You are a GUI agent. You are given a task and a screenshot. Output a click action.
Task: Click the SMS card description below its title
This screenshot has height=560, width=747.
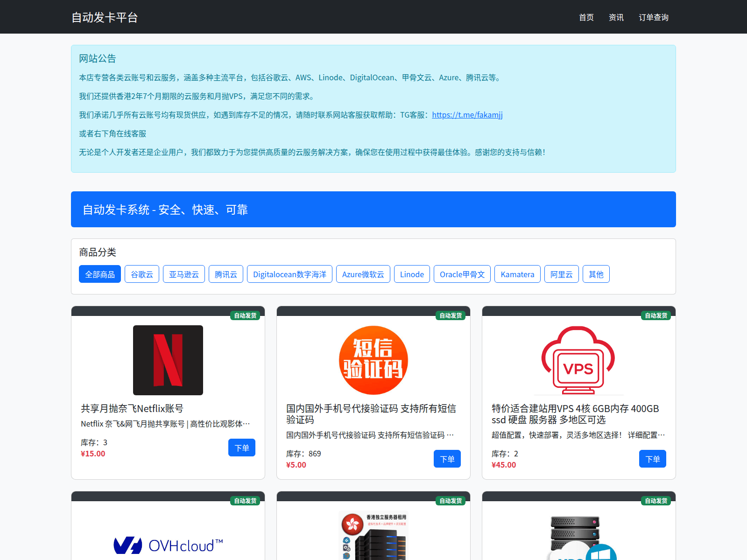(x=370, y=435)
